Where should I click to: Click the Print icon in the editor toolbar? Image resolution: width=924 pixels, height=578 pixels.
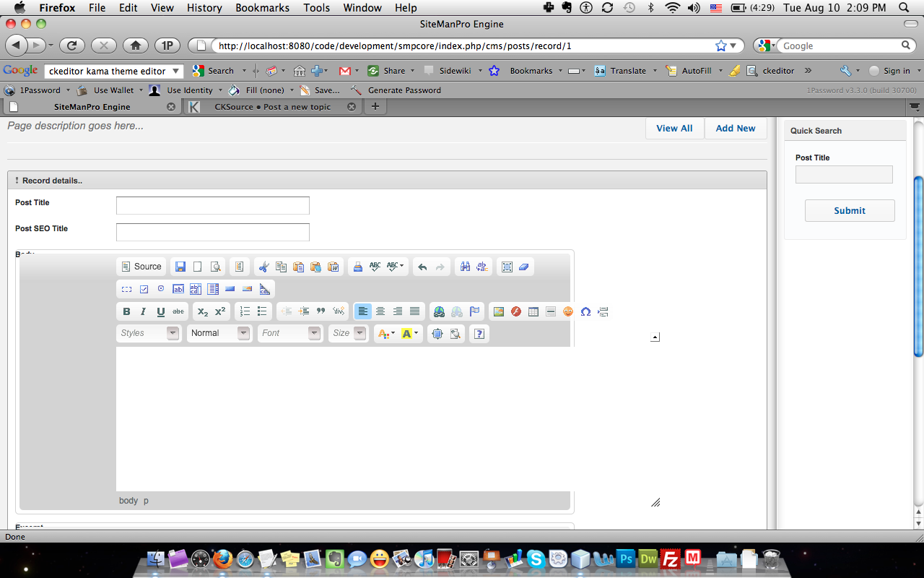(x=357, y=267)
